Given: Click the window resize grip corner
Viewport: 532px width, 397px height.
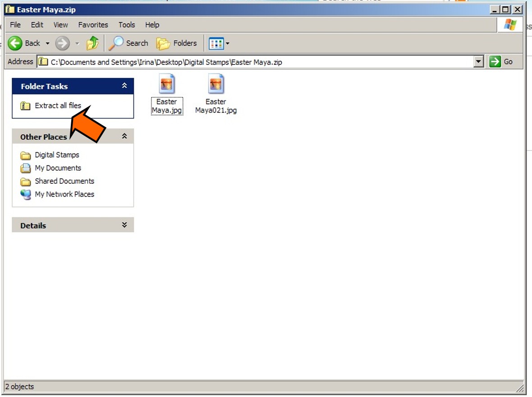Looking at the screenshot, I should (x=520, y=388).
